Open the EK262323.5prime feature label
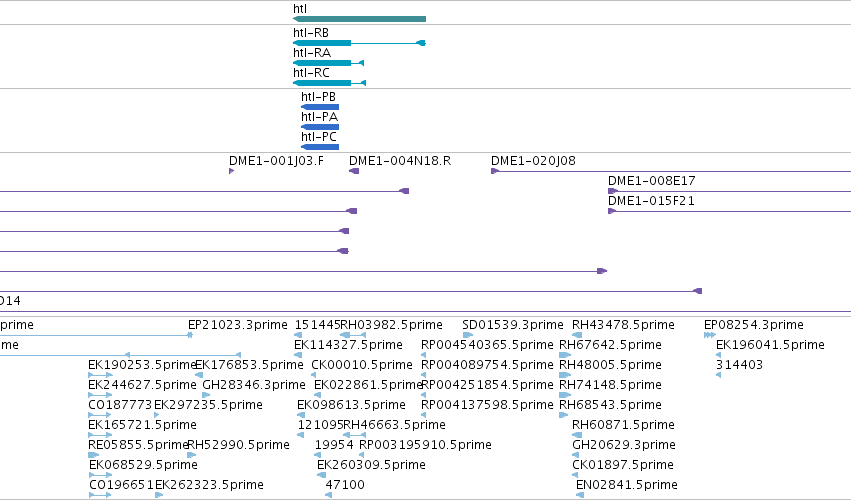The image size is (851, 500). click(x=209, y=486)
